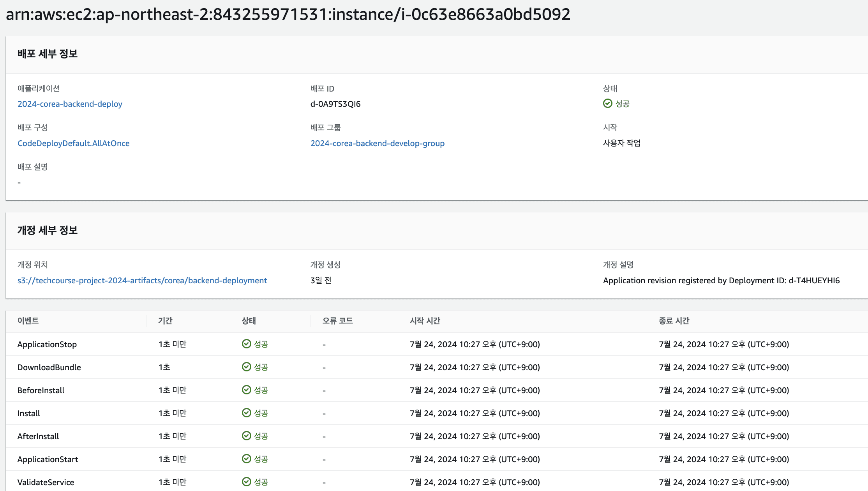
Task: Click the deployment ID d-0A9TS3QI6 text
Action: [x=335, y=104]
